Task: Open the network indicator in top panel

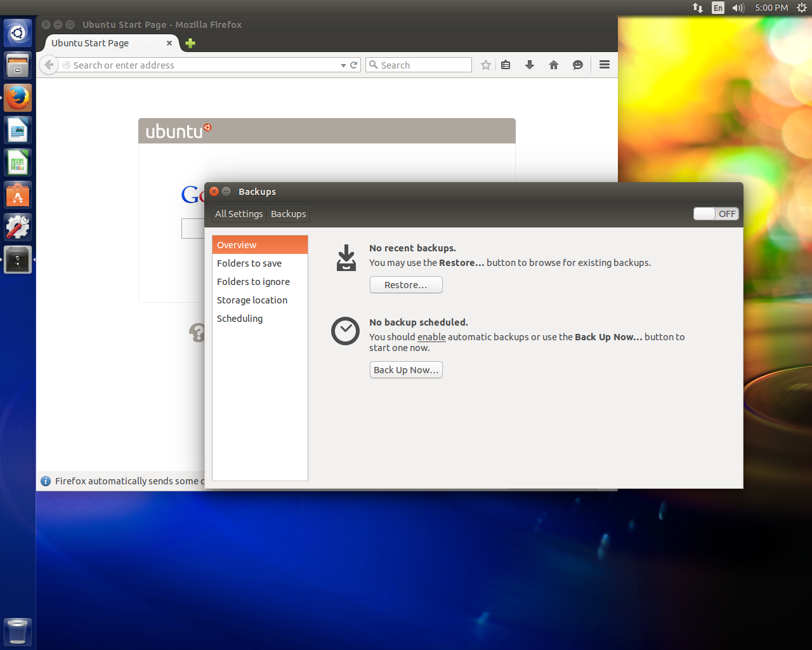Action: [x=698, y=8]
